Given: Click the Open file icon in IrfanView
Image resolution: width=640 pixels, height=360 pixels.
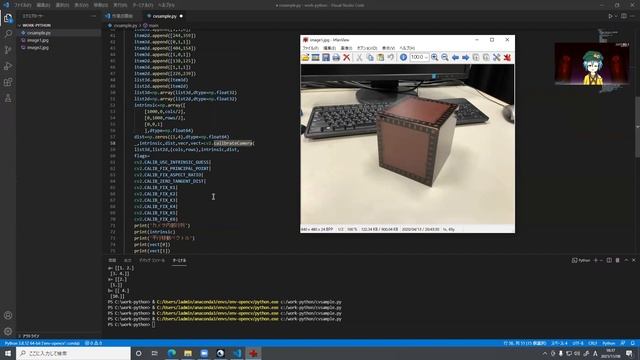Looking at the screenshot, I should click(305, 58).
